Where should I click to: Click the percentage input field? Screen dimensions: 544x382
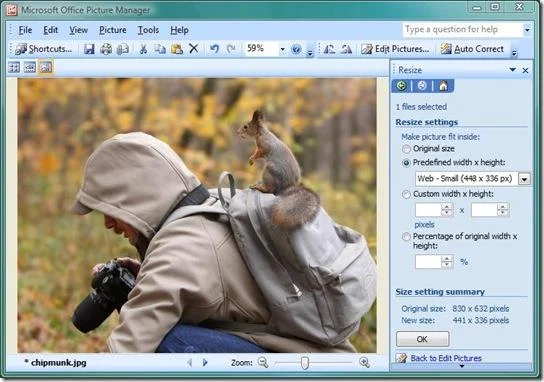[x=428, y=262]
